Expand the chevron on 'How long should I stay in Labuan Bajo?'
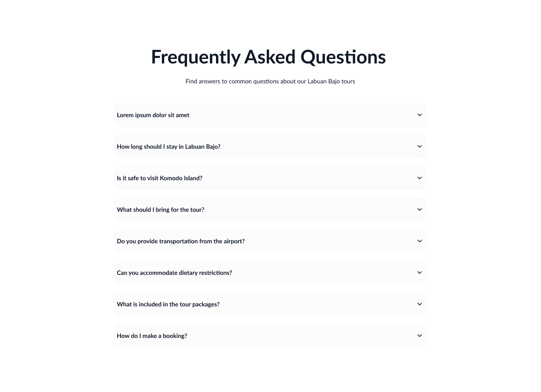The image size is (541, 392). 419,146
